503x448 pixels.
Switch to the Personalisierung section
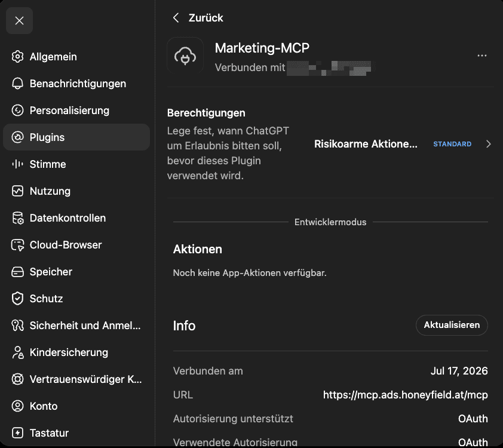click(76, 111)
